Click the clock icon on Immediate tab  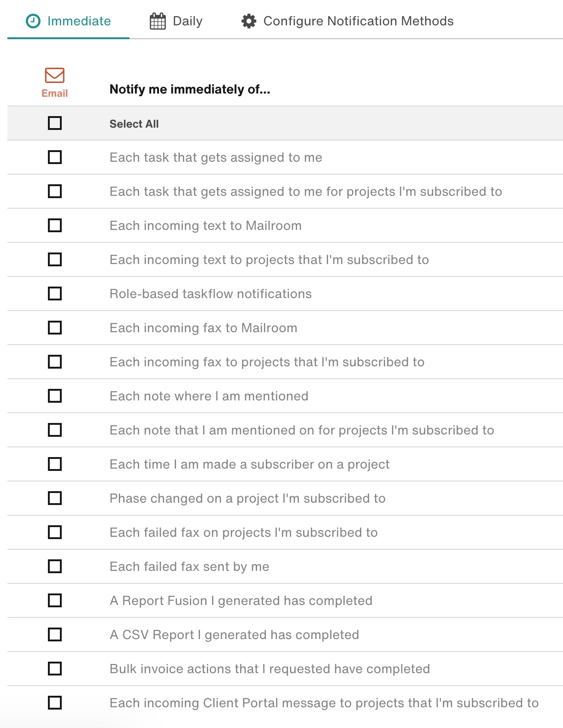33,21
